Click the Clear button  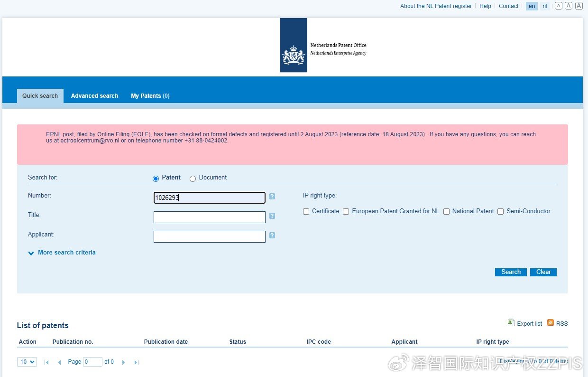point(543,272)
